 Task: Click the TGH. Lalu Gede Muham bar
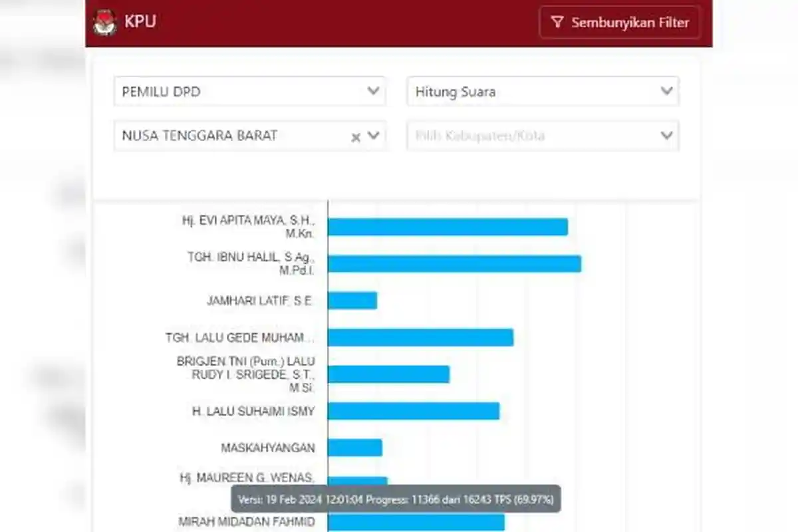420,338
